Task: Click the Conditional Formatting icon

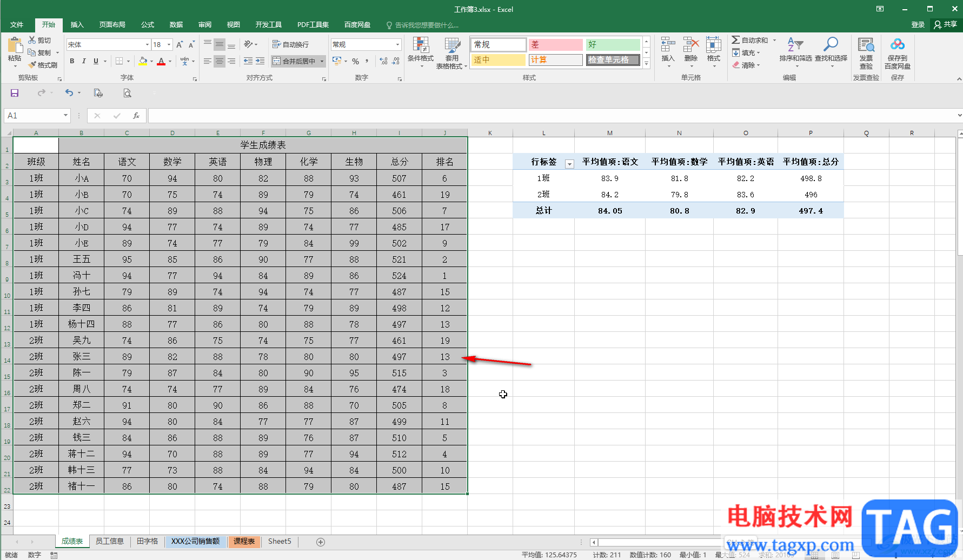Action: [421, 45]
